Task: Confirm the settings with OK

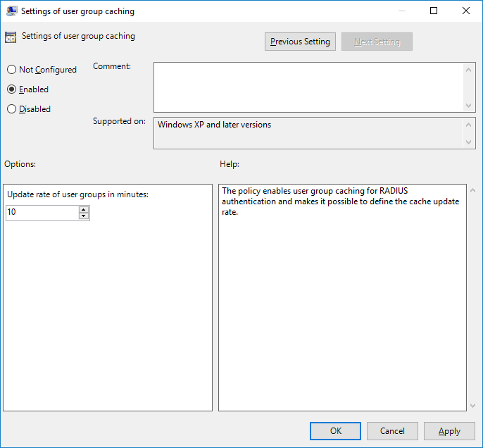Action: point(335,431)
